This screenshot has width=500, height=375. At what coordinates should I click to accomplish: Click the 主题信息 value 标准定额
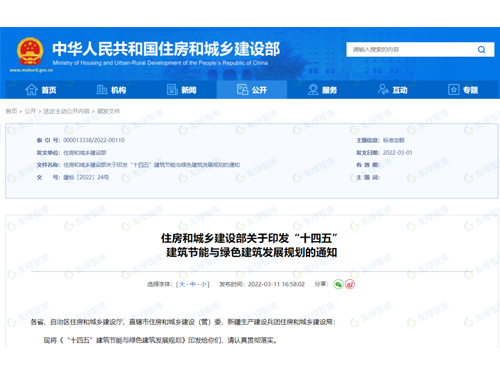click(x=393, y=140)
